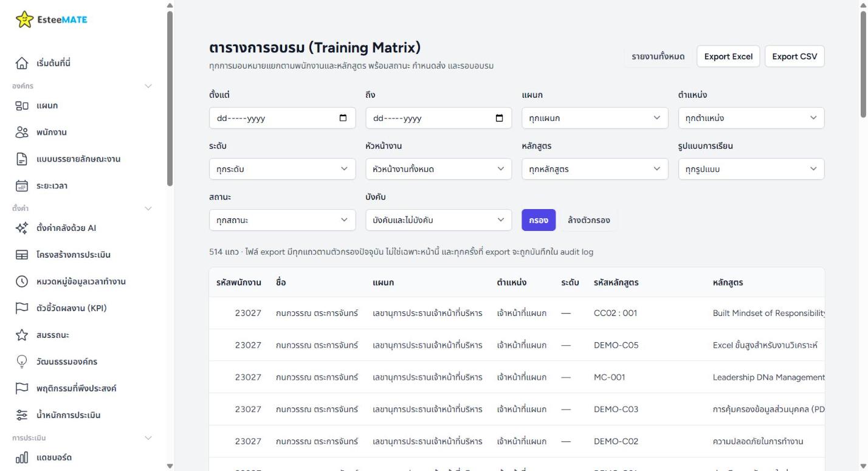Open the แผนก filter dropdown
Viewport: 868px width, 471px height.
(x=594, y=119)
